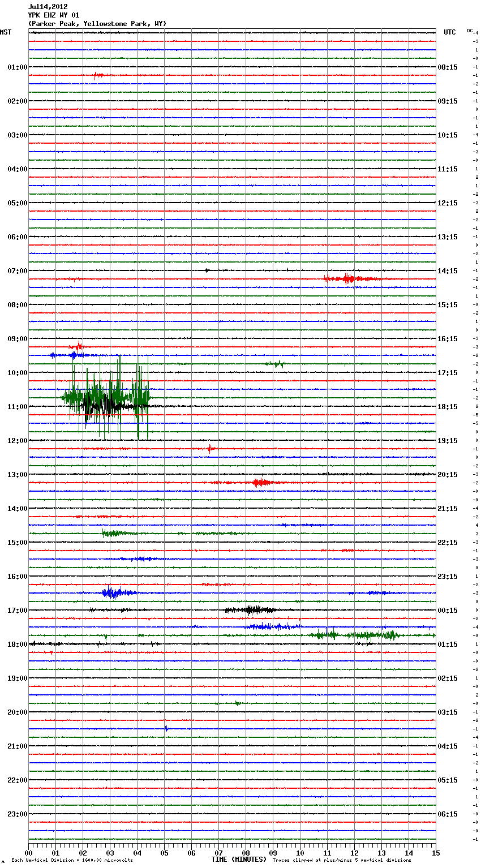
Task: Click the 03:15 UTC time label
Action: [x=448, y=712]
